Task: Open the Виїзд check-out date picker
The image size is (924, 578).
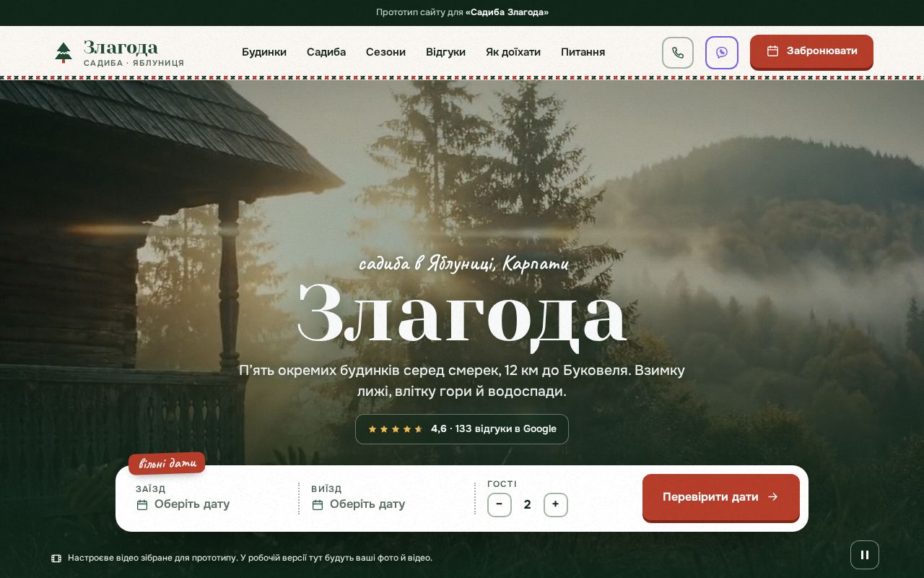Action: pos(386,498)
